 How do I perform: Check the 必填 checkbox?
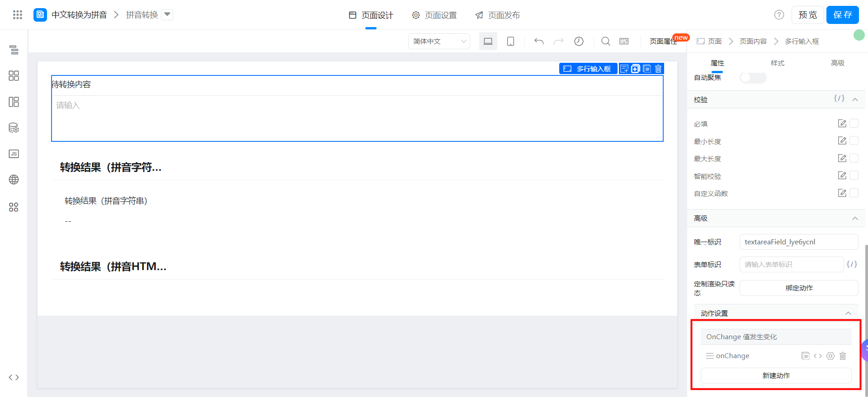click(854, 123)
